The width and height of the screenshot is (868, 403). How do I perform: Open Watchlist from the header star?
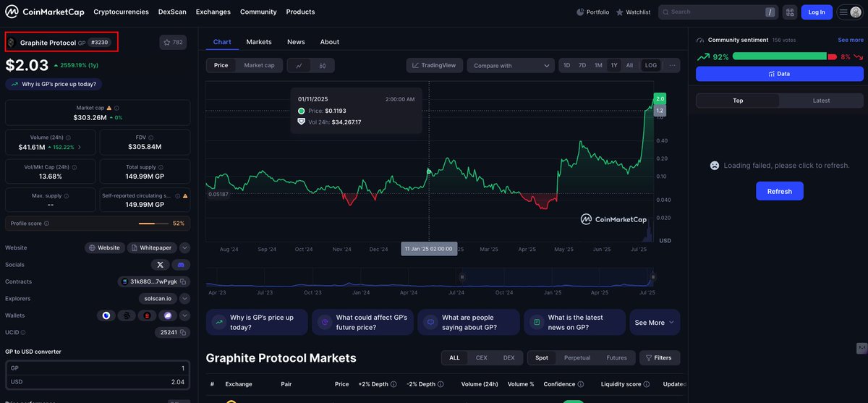pos(634,12)
